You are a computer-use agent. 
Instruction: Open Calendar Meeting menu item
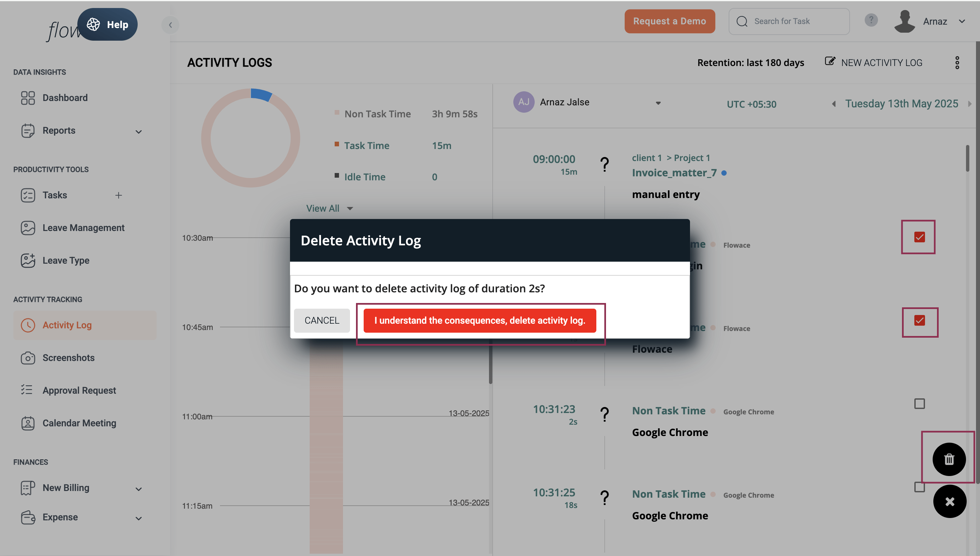(79, 423)
